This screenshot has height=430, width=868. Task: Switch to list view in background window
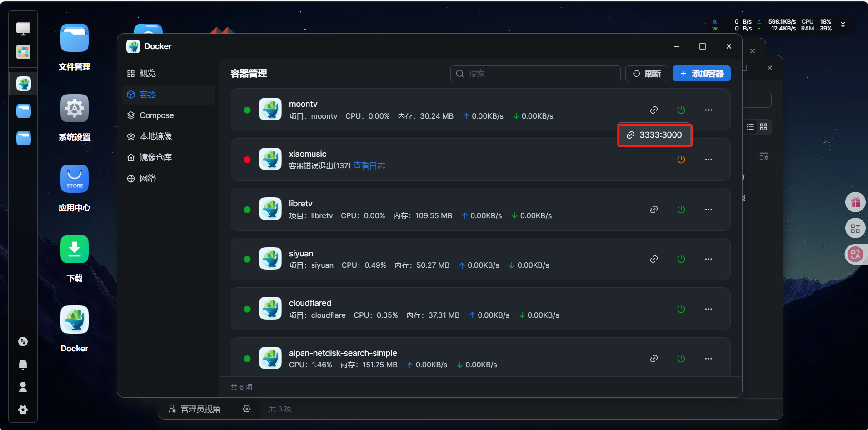tap(750, 127)
